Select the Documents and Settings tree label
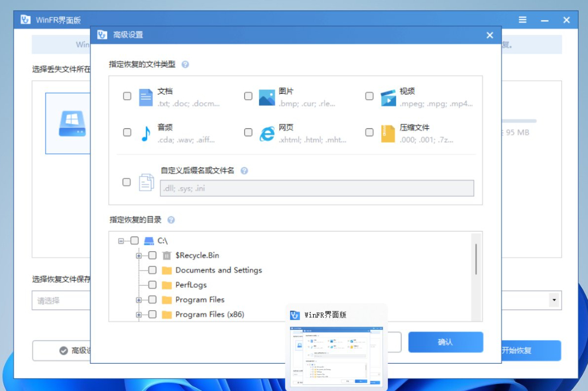Viewport: 588px width, 391px height. tap(219, 270)
